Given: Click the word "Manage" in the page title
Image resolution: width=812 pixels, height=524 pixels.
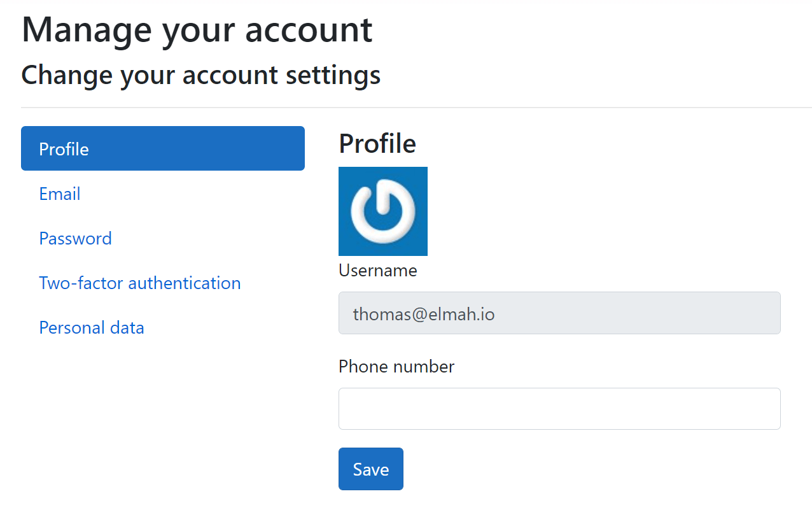Looking at the screenshot, I should tap(86, 29).
